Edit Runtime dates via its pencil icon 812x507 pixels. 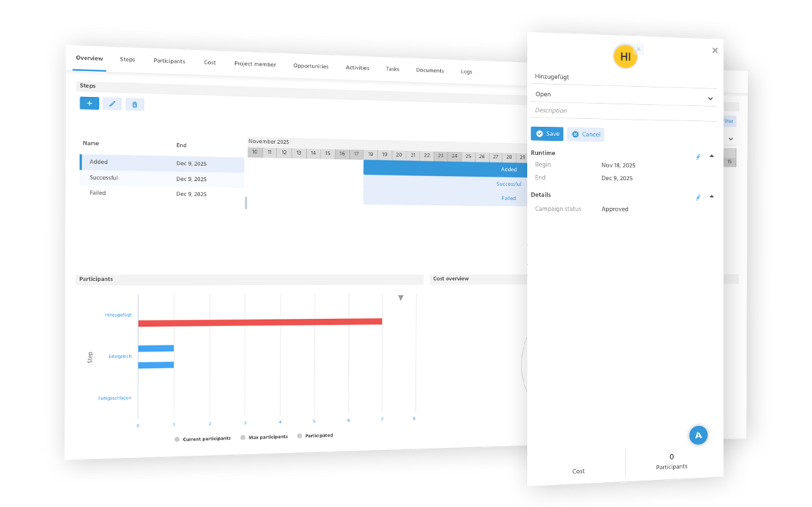pyautogui.click(x=698, y=157)
